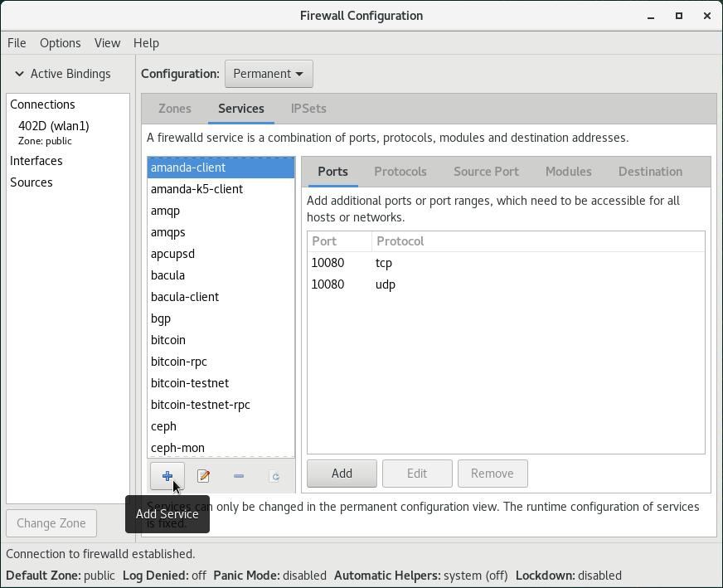The width and height of the screenshot is (723, 588).
Task: Maximize the Firewall Configuration window
Action: click(x=679, y=16)
